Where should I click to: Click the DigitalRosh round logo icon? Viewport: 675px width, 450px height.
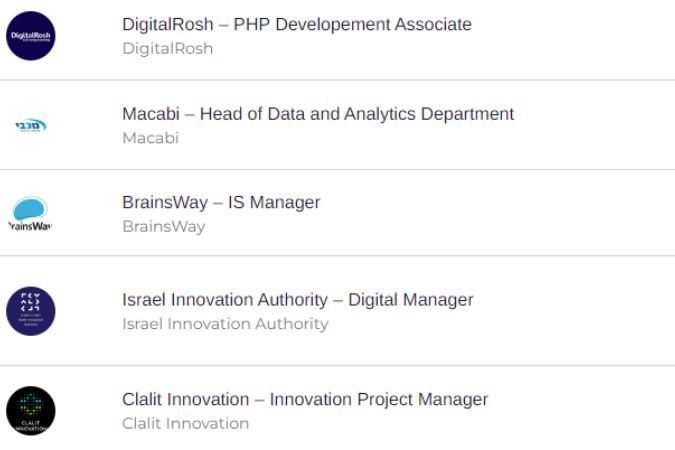click(x=31, y=36)
